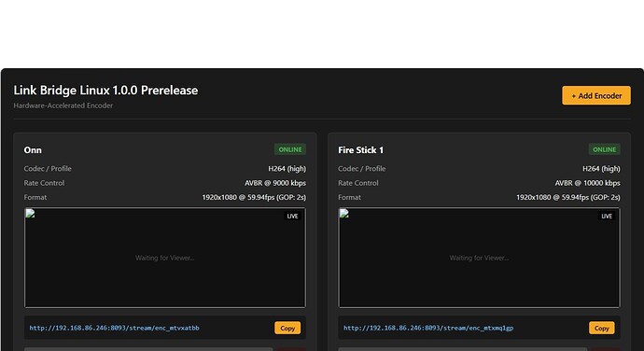Screen dimensions: 644x351
Task: Click the Fire Stick 1 encoder title
Action: pyautogui.click(x=360, y=150)
